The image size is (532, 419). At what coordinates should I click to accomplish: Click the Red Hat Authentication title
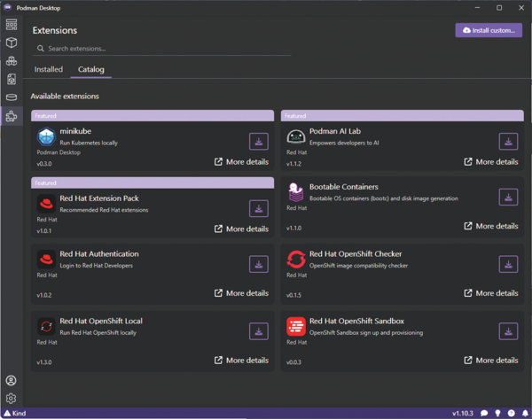pos(99,254)
